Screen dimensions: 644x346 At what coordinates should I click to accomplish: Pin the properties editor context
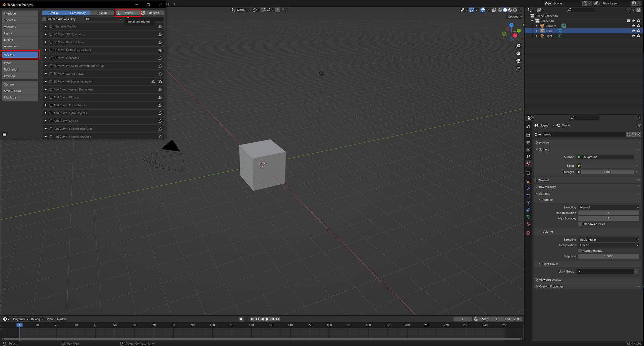tap(639, 125)
